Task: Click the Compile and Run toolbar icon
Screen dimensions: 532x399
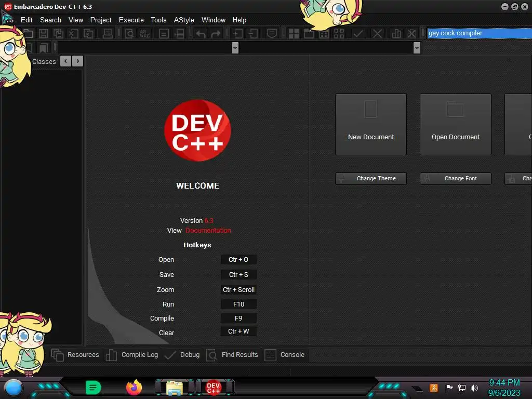Action: click(x=324, y=33)
